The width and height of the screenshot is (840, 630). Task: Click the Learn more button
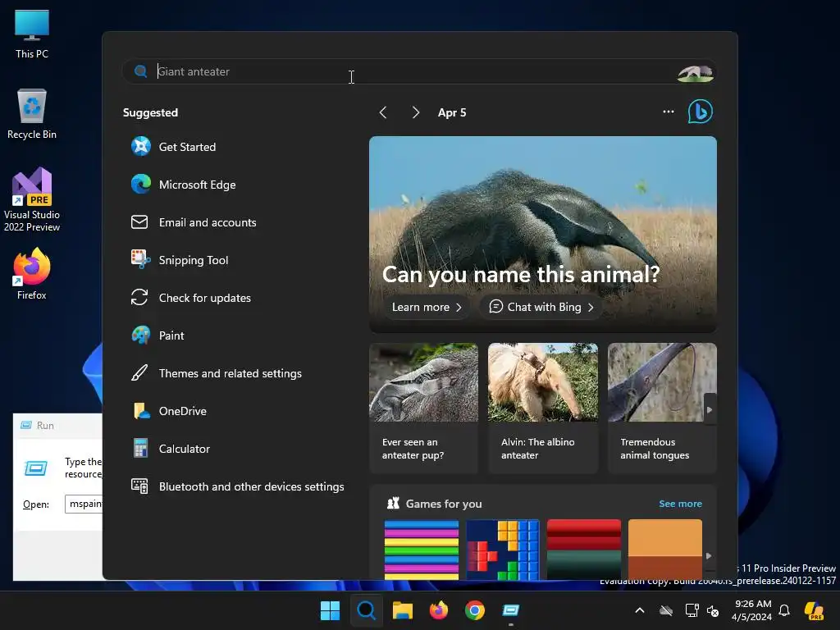(x=427, y=307)
